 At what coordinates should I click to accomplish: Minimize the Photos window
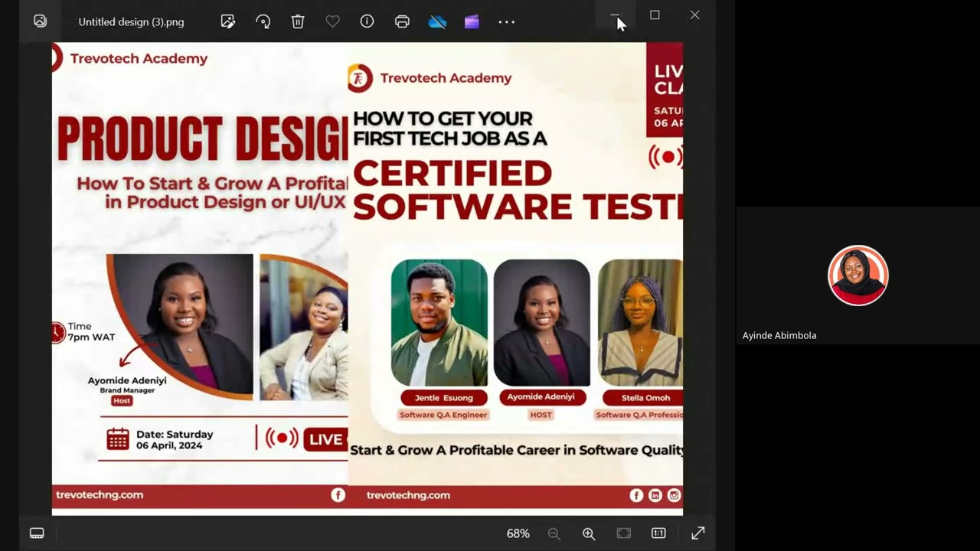tap(615, 15)
